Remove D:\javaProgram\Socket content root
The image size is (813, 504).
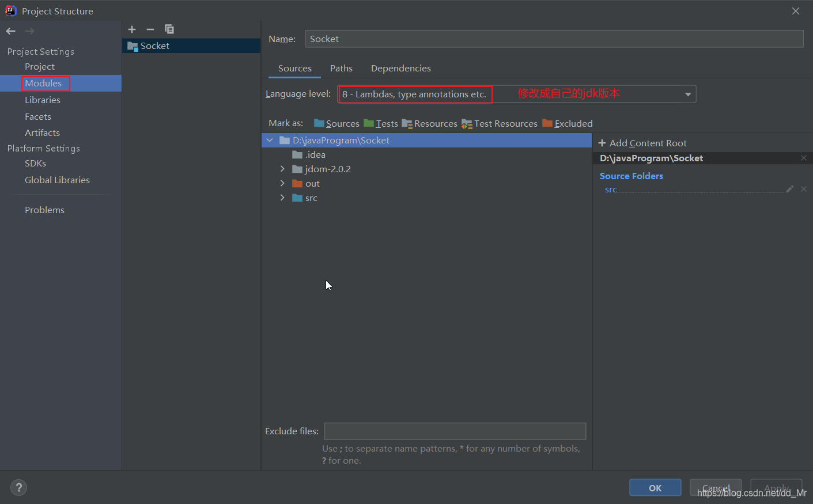[804, 158]
